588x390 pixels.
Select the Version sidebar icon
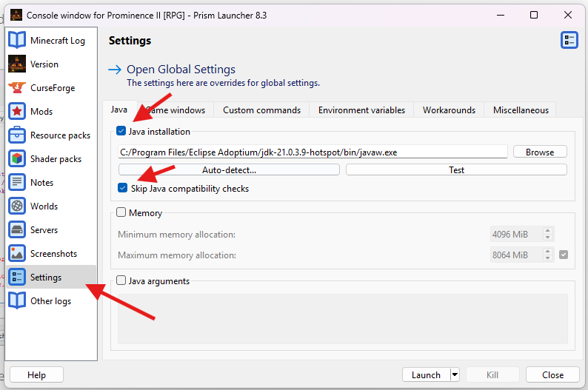pyautogui.click(x=17, y=64)
